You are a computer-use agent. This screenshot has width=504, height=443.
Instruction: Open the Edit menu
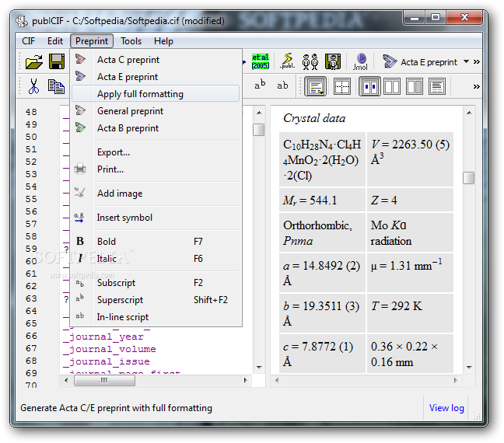55,41
